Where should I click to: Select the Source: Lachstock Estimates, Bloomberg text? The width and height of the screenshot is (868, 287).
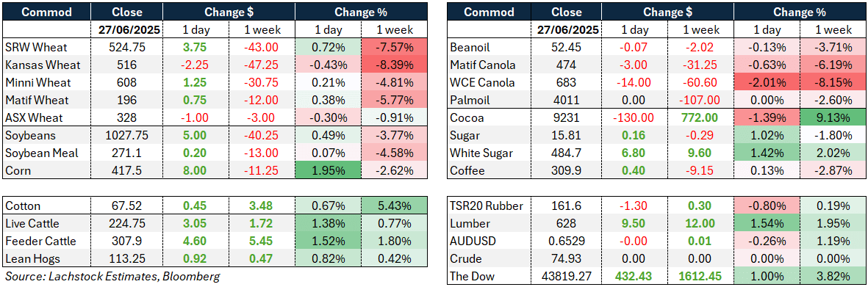click(x=96, y=276)
